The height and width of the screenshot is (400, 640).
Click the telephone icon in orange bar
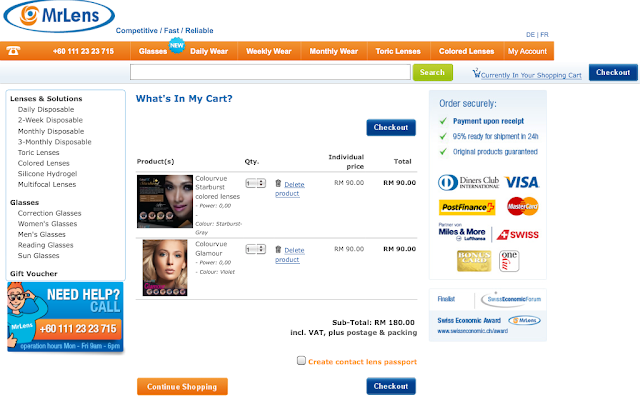pyautogui.click(x=13, y=51)
